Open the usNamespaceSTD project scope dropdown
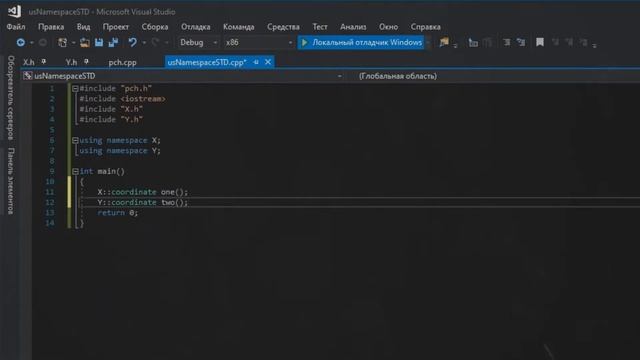 tap(340, 76)
